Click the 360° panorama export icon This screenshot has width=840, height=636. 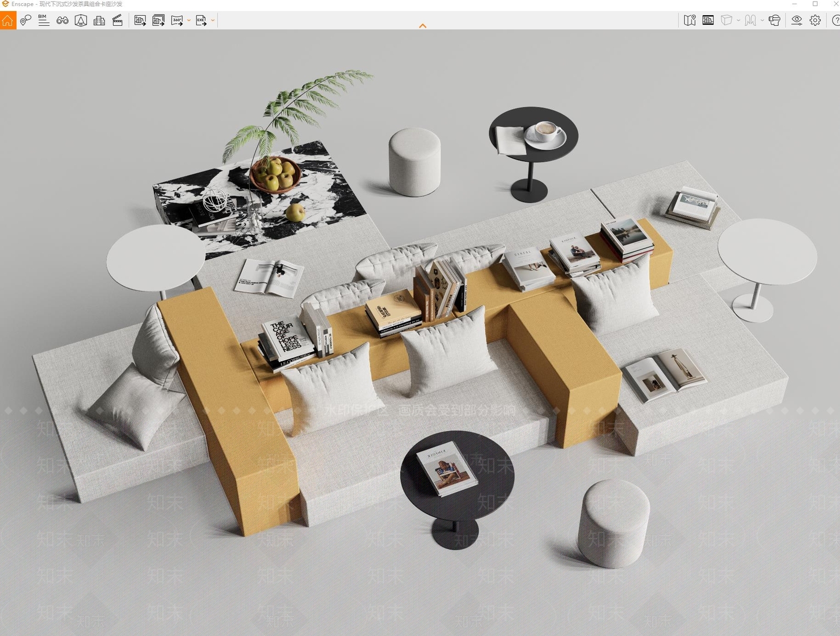tap(177, 20)
